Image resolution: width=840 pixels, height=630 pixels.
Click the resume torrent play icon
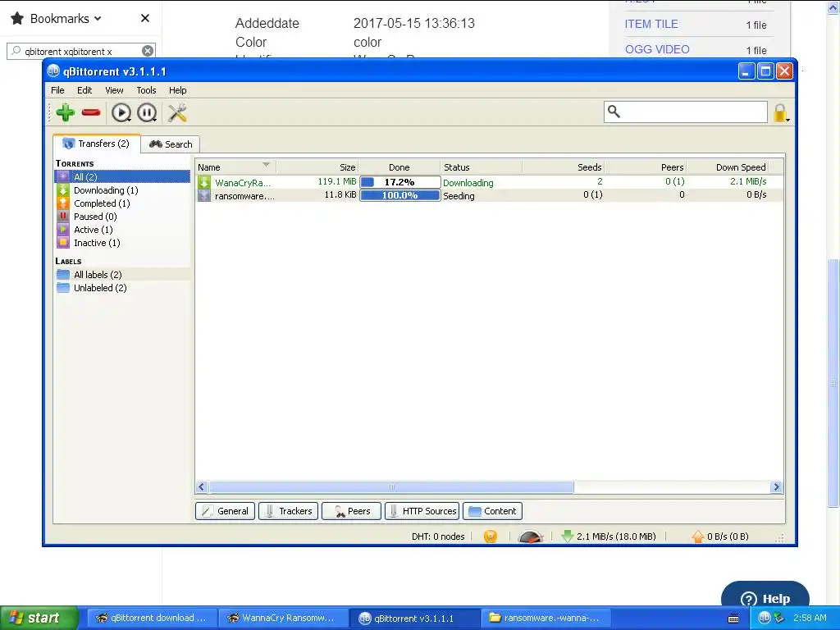point(121,112)
